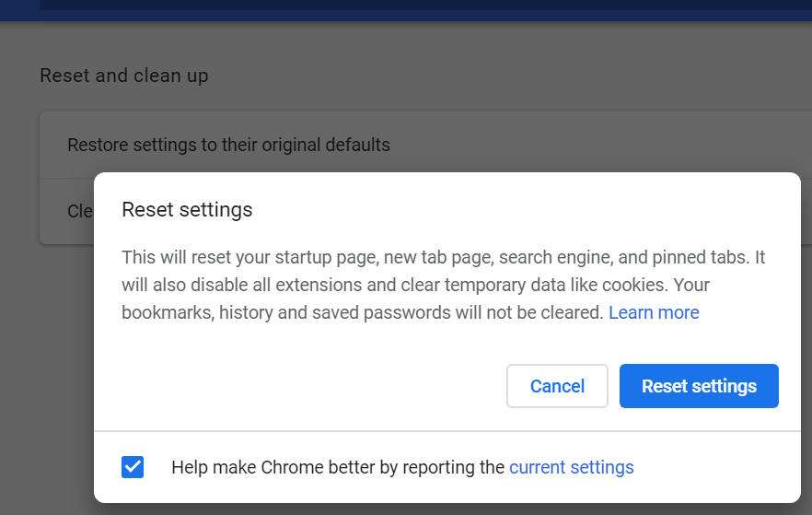Click the dark blue header bar
The width and height of the screenshot is (812, 515).
[406, 10]
